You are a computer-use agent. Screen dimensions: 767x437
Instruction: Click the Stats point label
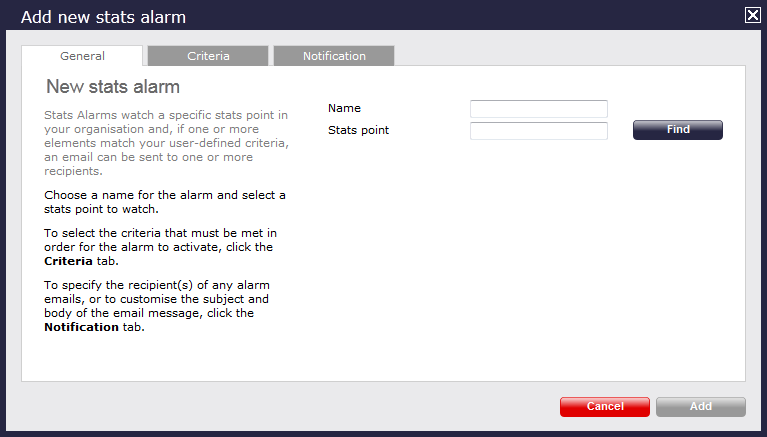point(358,130)
